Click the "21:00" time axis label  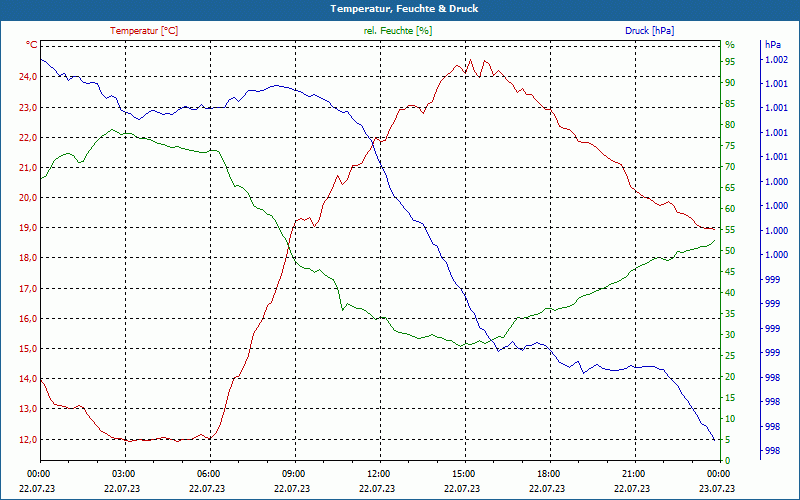[x=633, y=473]
